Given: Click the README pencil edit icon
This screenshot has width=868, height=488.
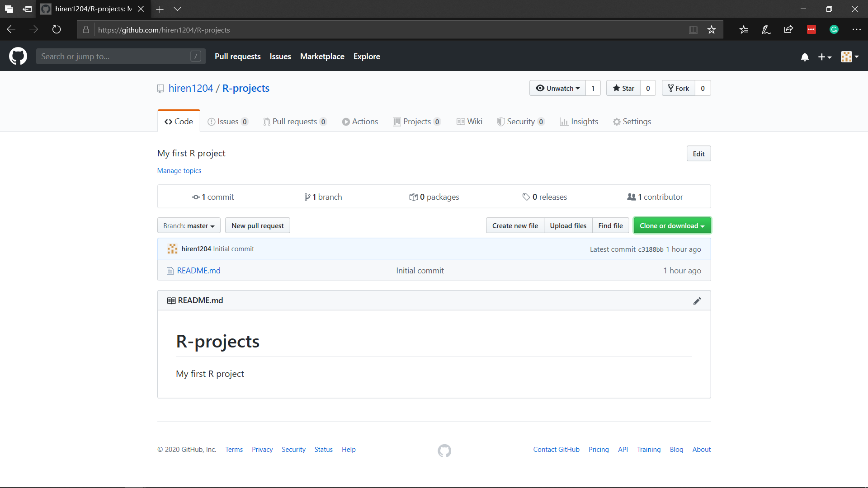Looking at the screenshot, I should pos(697,301).
